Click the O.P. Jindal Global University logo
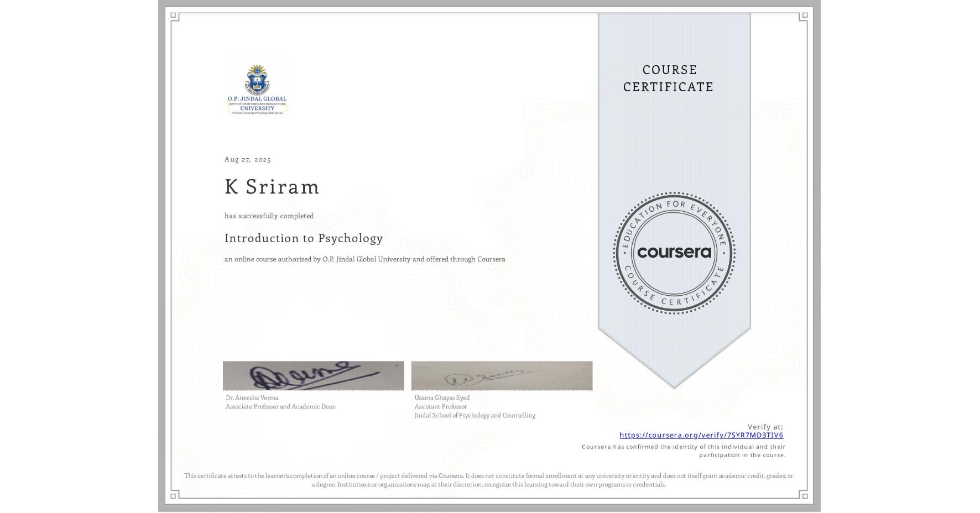 tap(257, 88)
